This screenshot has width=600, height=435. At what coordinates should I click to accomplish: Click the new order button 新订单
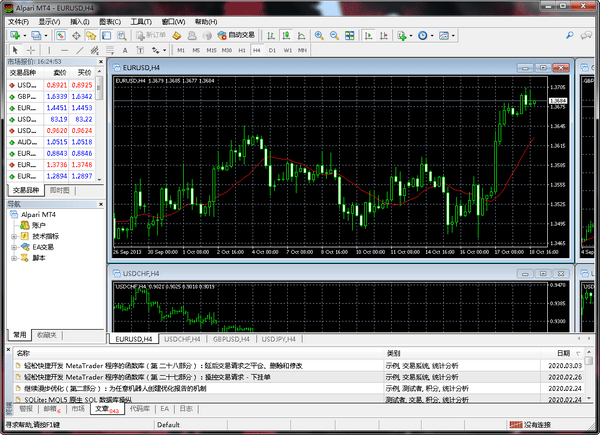[x=151, y=35]
